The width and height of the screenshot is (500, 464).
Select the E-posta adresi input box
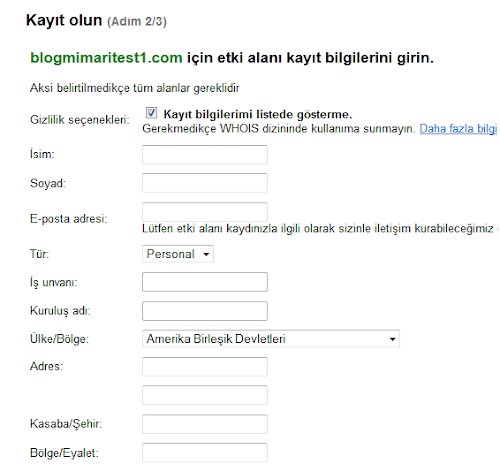(x=205, y=212)
